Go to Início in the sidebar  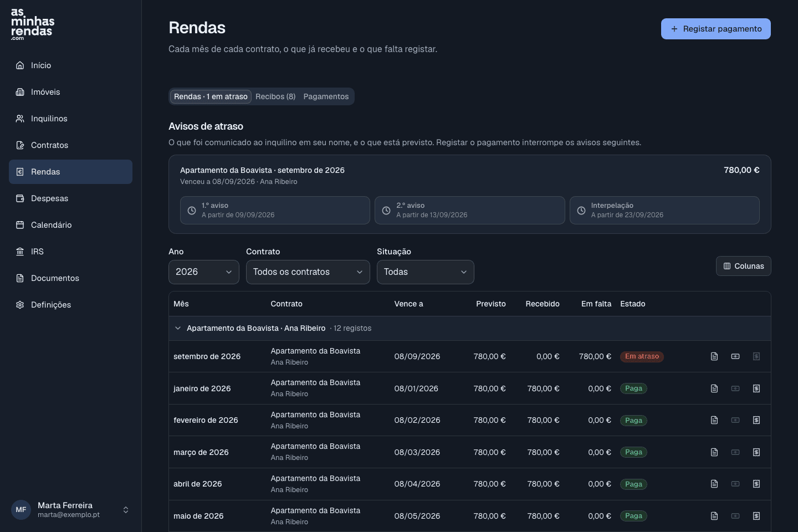point(70,65)
